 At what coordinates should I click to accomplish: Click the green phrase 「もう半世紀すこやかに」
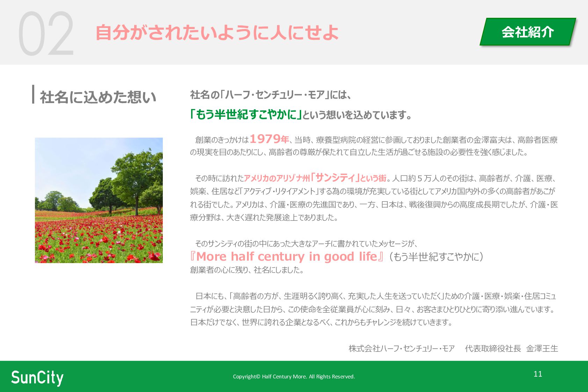246,114
